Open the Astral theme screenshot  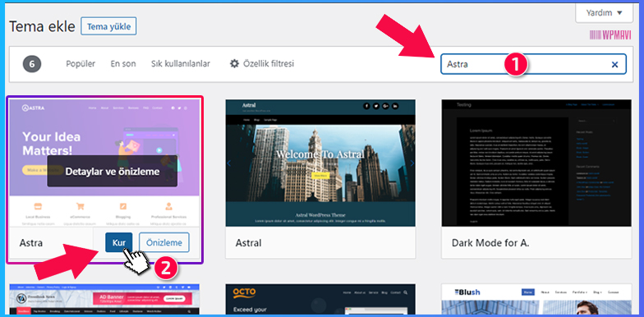click(320, 163)
